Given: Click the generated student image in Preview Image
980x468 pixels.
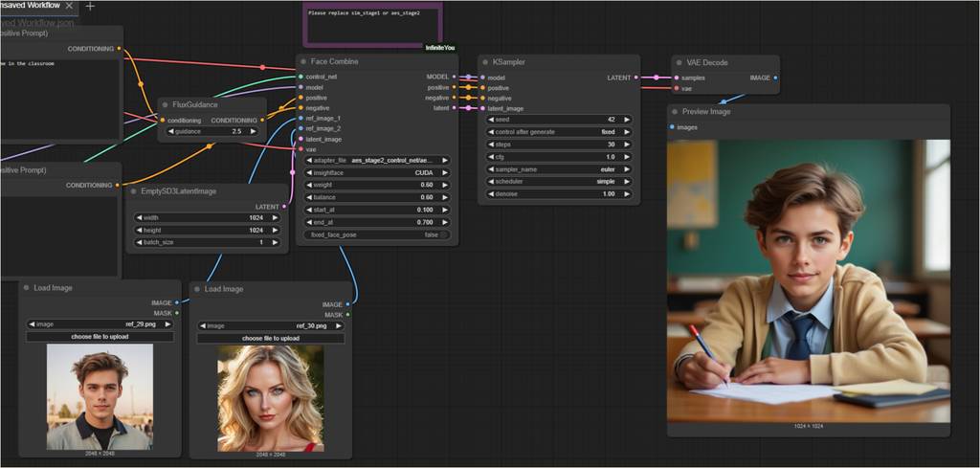Looking at the screenshot, I should click(808, 280).
